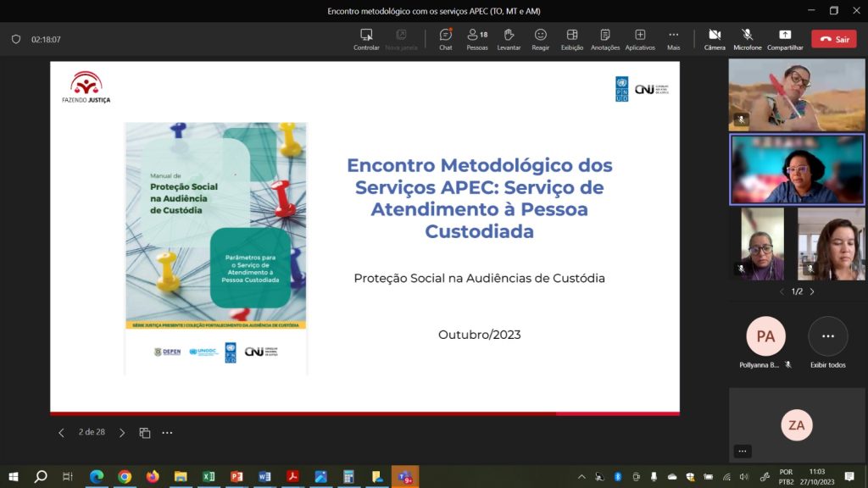Leave the meeting with Sair
This screenshot has height=488, width=868.
834,39
